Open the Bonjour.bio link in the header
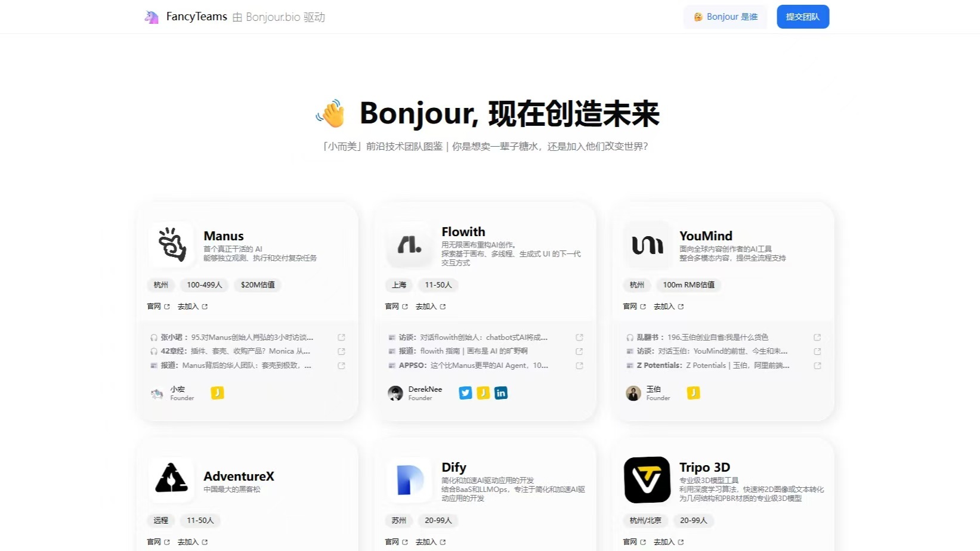The image size is (980, 551). pos(273,17)
